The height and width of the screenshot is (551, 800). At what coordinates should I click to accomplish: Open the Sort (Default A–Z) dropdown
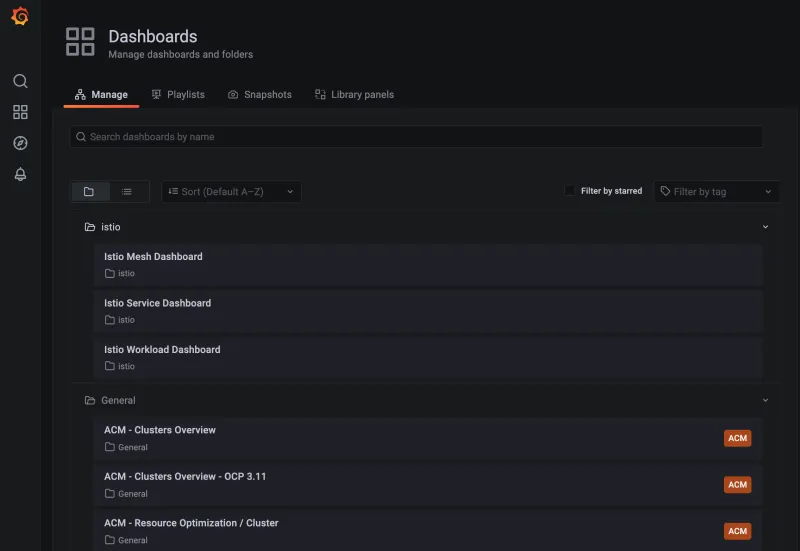tap(231, 192)
